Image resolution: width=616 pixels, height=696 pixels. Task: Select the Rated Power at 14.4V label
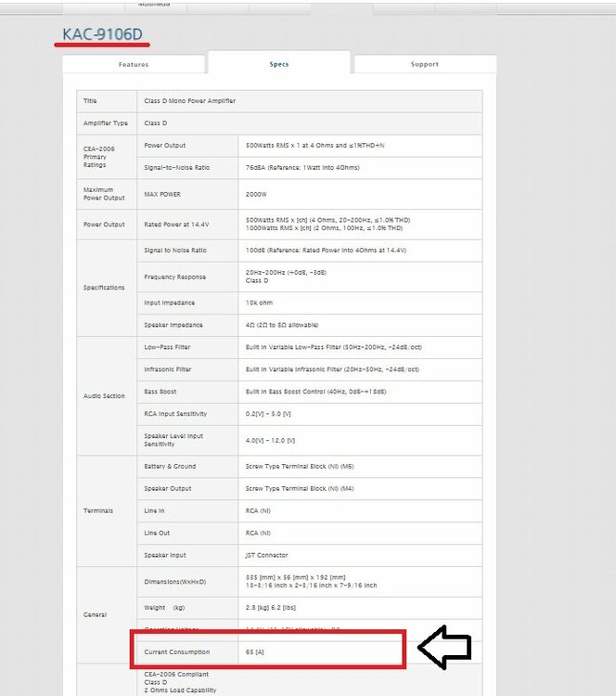click(176, 225)
